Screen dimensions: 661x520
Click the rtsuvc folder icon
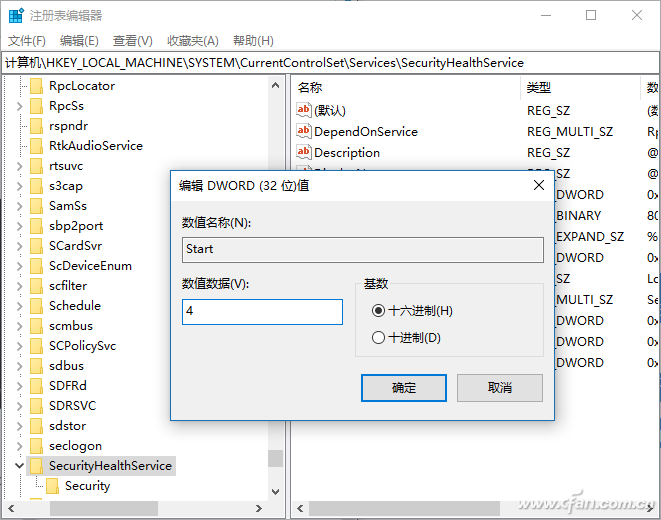pos(37,166)
